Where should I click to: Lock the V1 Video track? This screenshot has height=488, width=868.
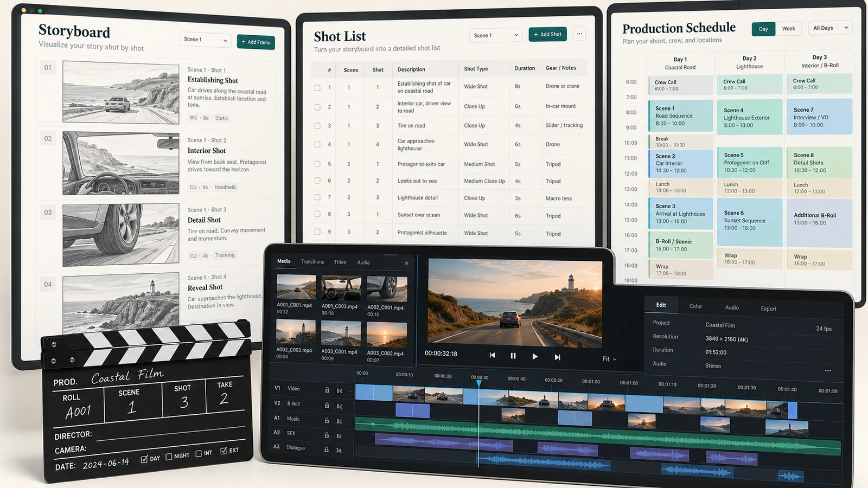pos(327,390)
